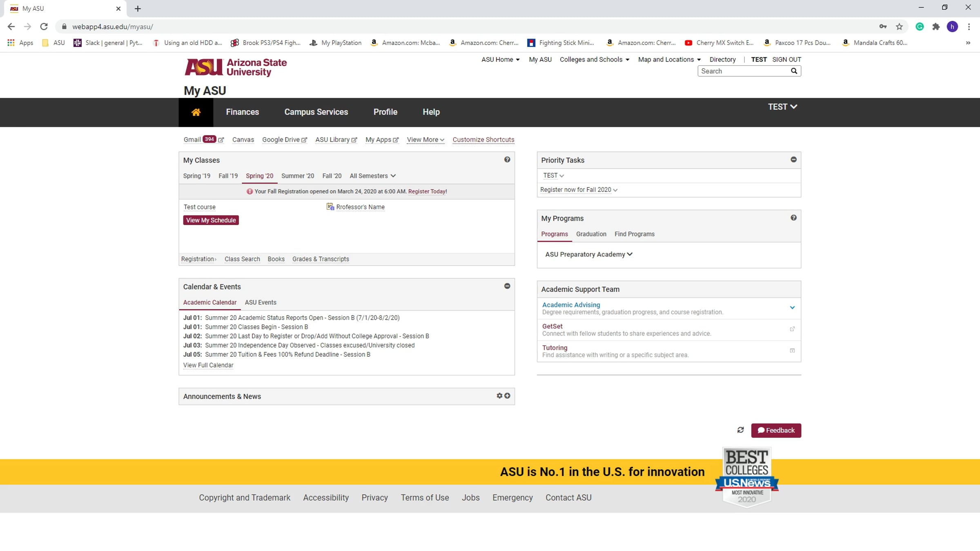
Task: Expand Colleges and Schools dropdown
Action: coord(595,60)
